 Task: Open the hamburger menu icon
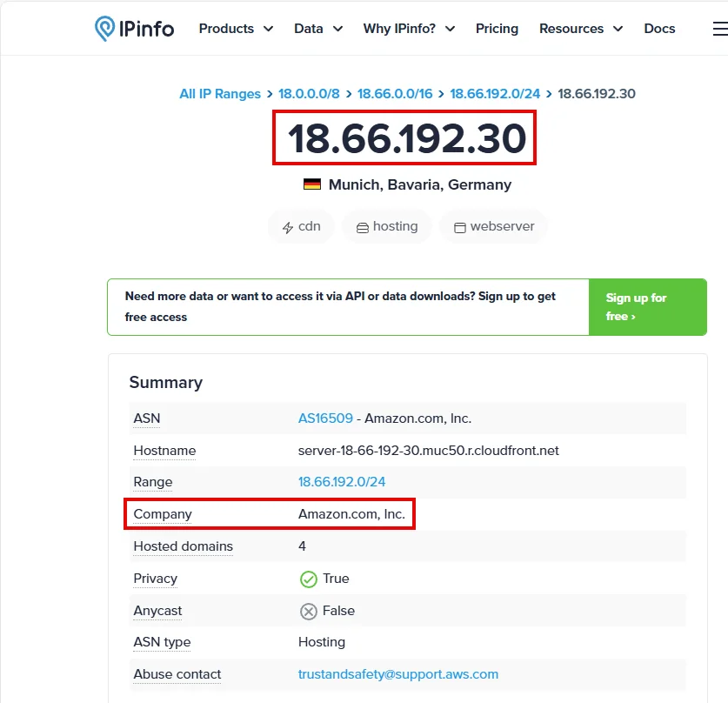point(720,29)
